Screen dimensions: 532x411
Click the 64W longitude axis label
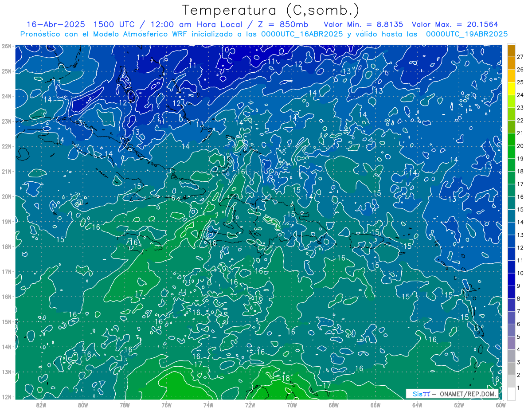(x=417, y=405)
